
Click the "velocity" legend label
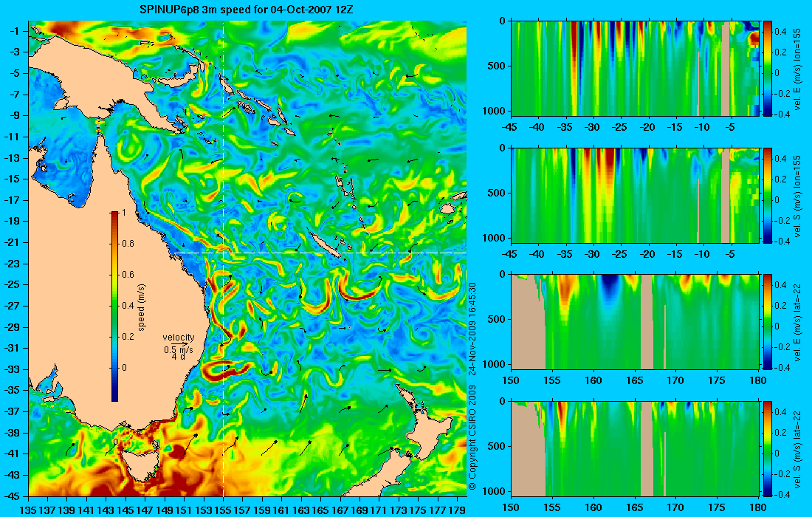(x=178, y=338)
